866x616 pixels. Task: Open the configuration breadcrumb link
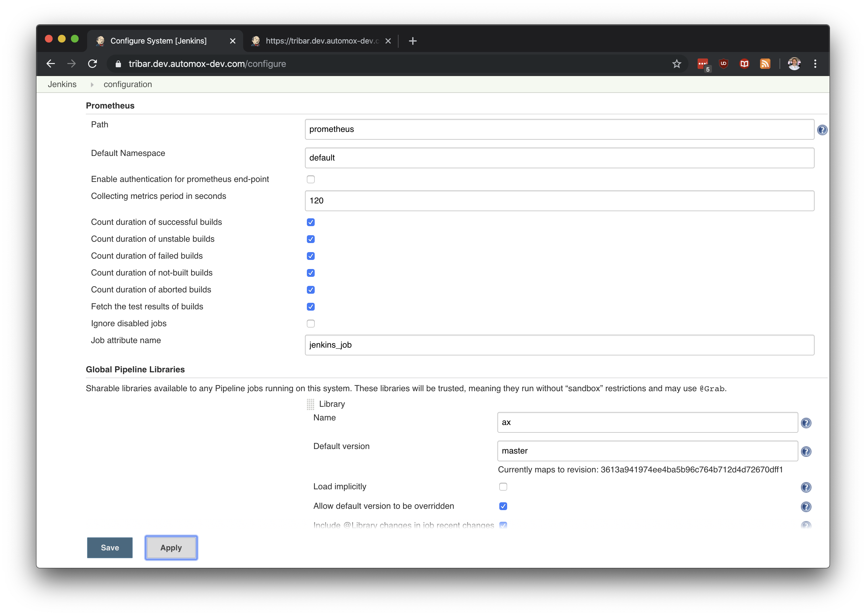click(x=127, y=84)
